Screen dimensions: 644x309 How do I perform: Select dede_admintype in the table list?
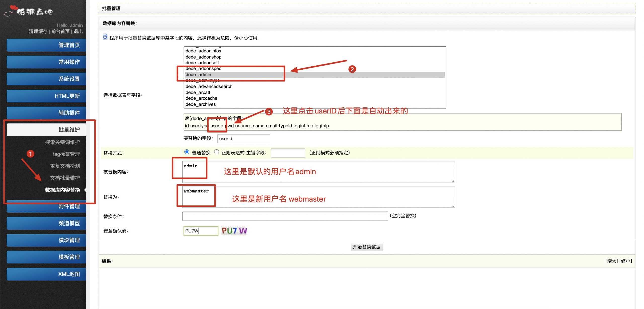(x=314, y=80)
